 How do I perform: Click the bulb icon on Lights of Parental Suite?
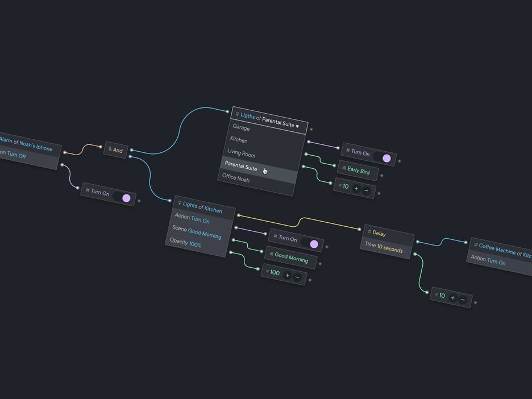(237, 114)
